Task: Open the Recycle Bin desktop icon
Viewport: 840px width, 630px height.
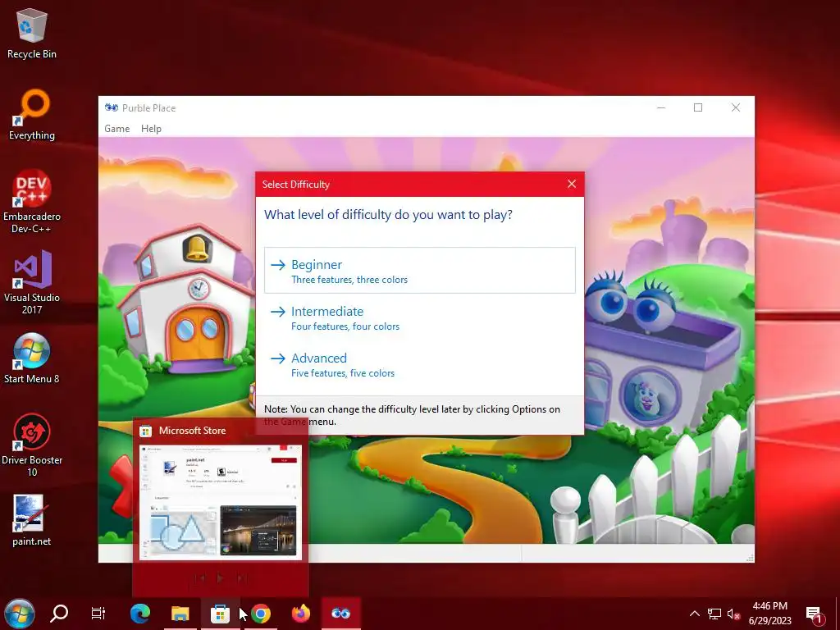Action: [32, 34]
